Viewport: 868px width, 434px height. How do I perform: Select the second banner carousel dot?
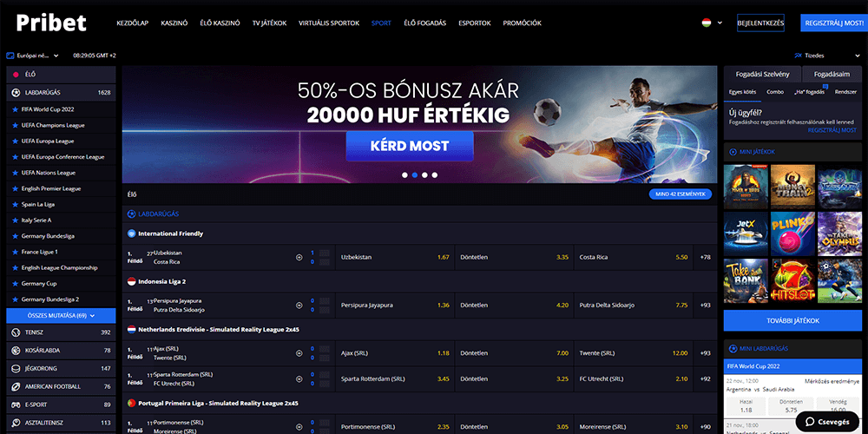[415, 175]
